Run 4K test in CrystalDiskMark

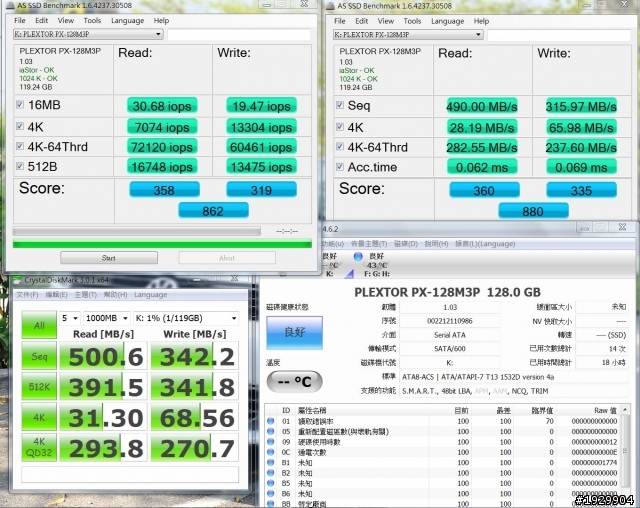tap(39, 417)
